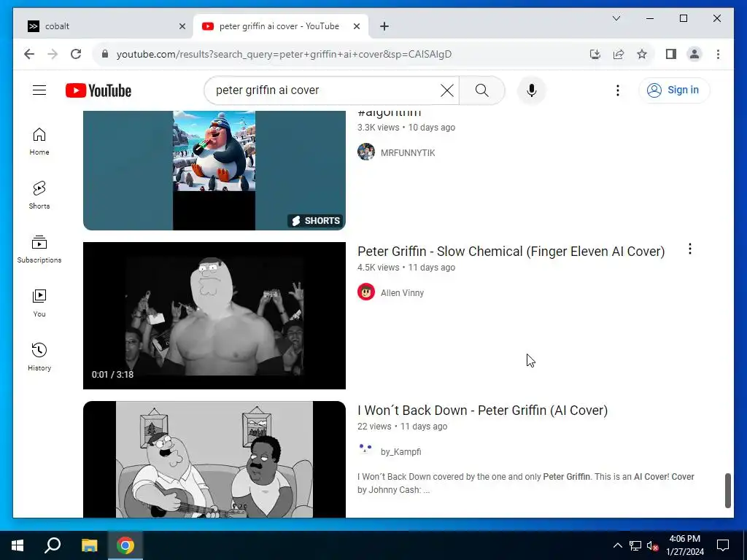Open File Explorer from the taskbar
Image resolution: width=747 pixels, height=560 pixels.
(x=89, y=545)
